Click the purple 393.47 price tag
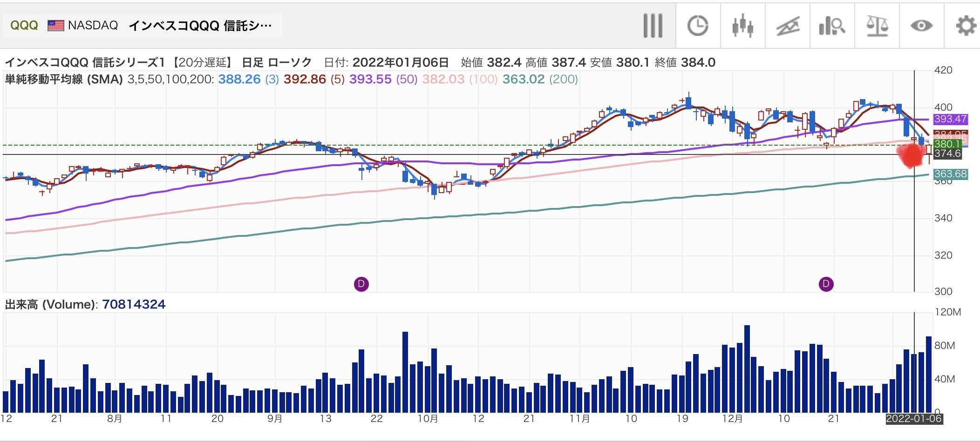980x442 pixels. point(950,119)
